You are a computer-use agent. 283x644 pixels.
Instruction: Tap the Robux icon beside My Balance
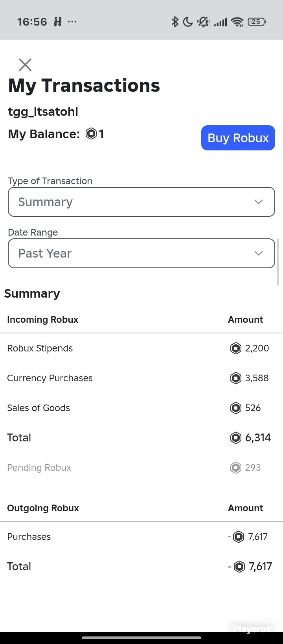[x=91, y=134]
